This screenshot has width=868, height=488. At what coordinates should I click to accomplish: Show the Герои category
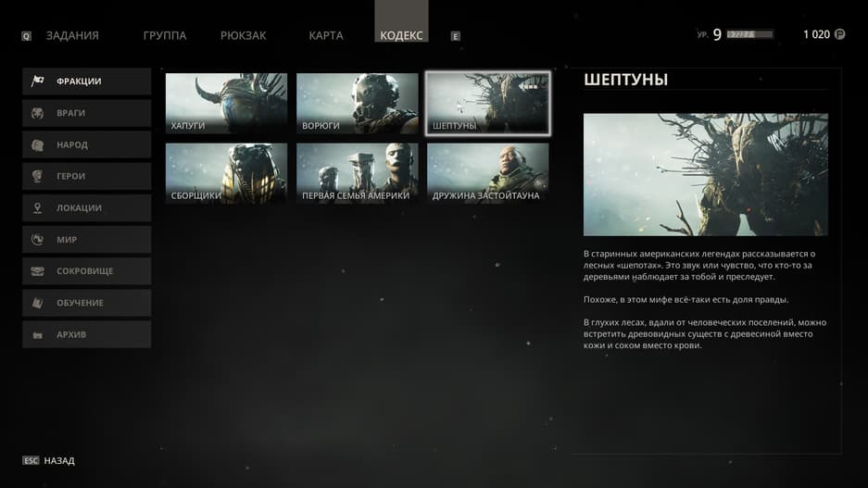pyautogui.click(x=86, y=176)
